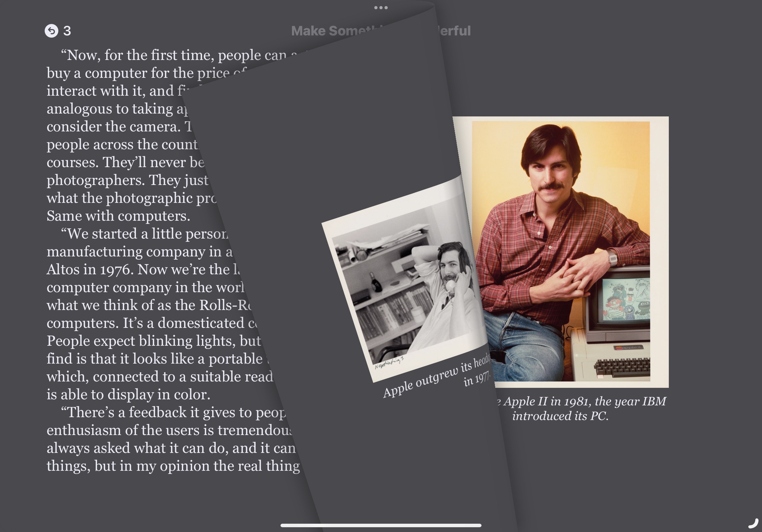Tap the page number 3 label
This screenshot has height=532, width=762.
click(67, 31)
